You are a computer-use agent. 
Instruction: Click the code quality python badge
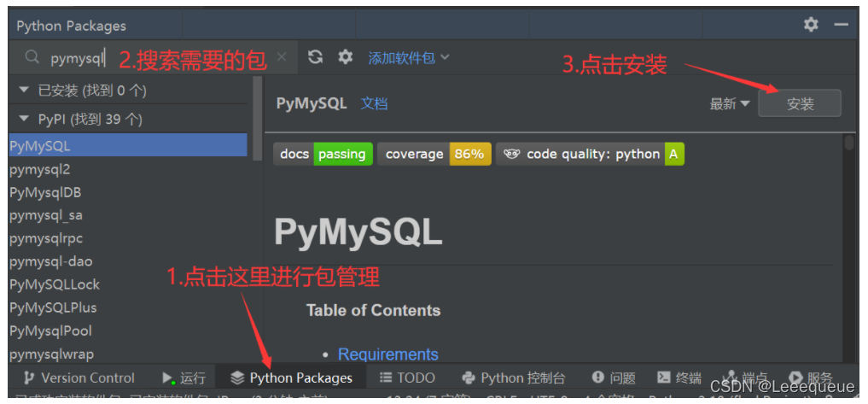[590, 154]
